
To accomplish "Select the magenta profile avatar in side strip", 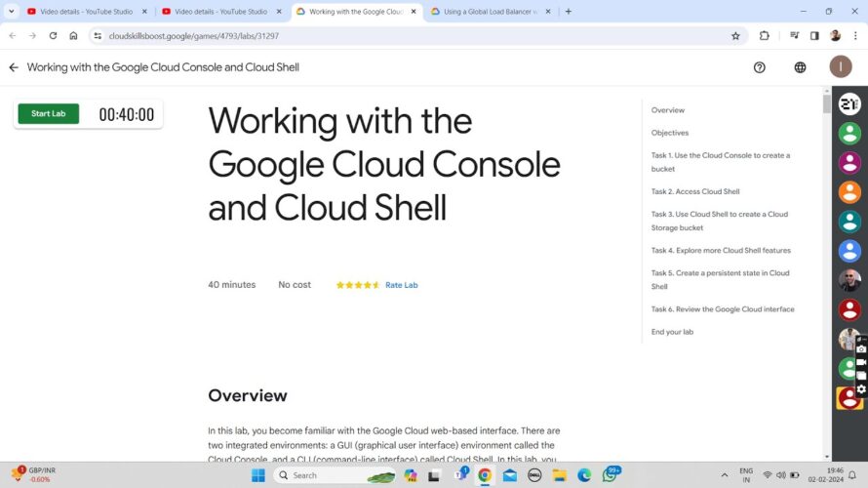I will click(849, 163).
